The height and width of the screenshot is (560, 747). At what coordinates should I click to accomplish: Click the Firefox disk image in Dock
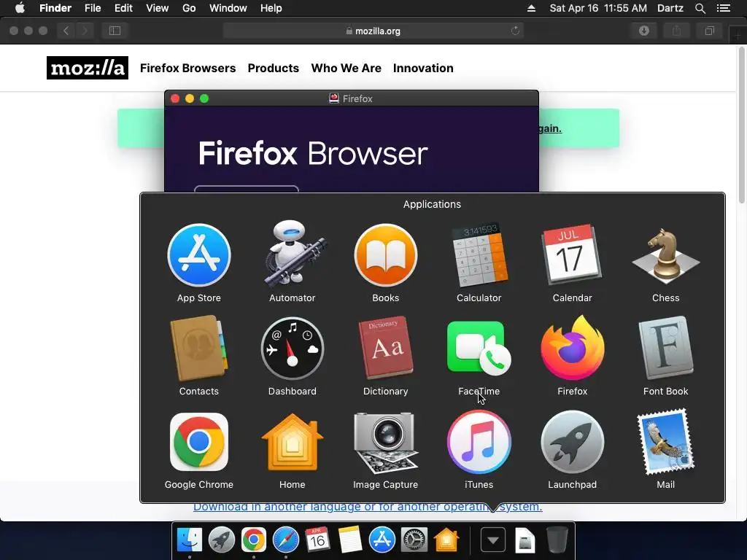(x=525, y=540)
